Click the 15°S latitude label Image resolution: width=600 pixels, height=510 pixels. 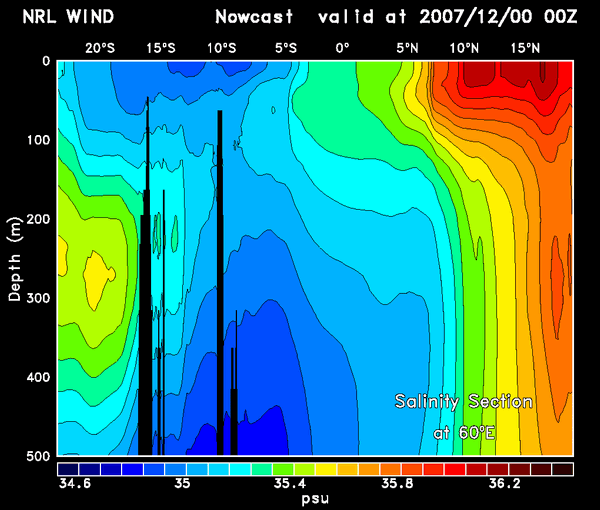161,48
